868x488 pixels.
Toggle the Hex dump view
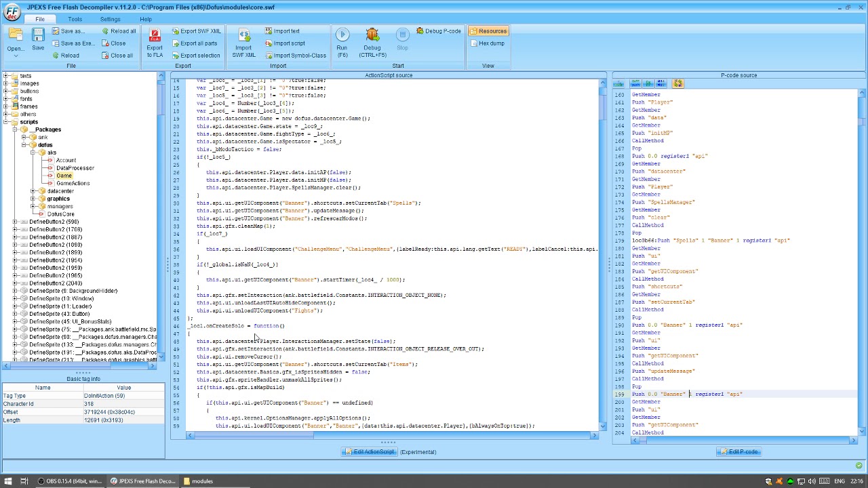pos(487,43)
